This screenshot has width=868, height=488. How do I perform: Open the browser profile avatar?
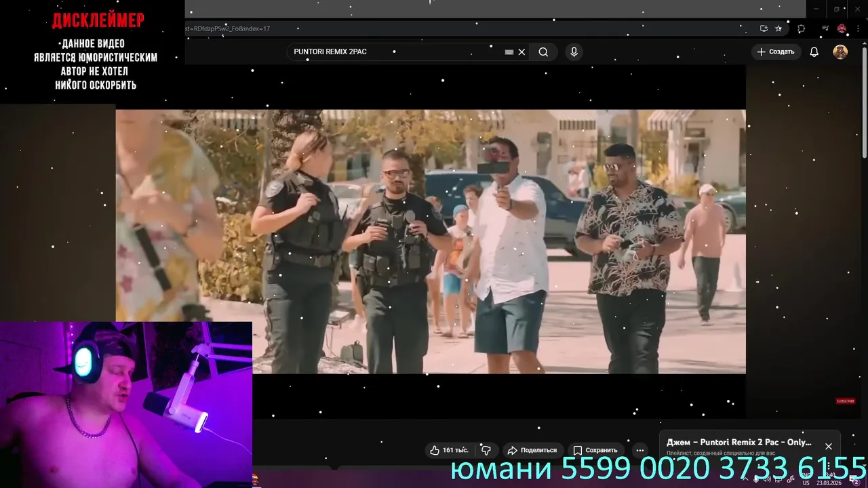(x=842, y=28)
